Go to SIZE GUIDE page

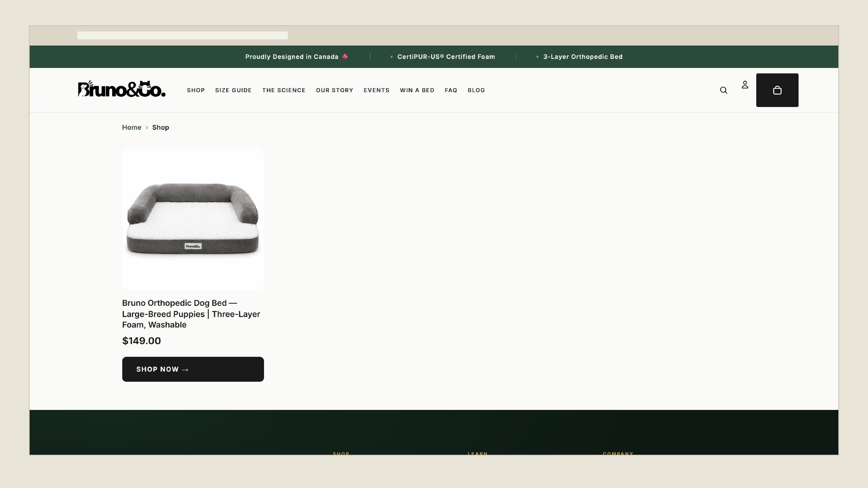(x=233, y=90)
